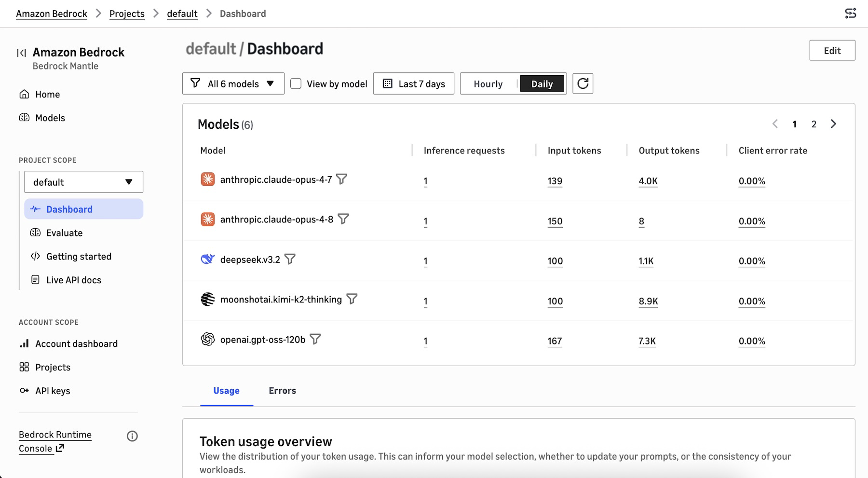Click default breadcrumb link
The height and width of the screenshot is (478, 868).
[x=182, y=14]
